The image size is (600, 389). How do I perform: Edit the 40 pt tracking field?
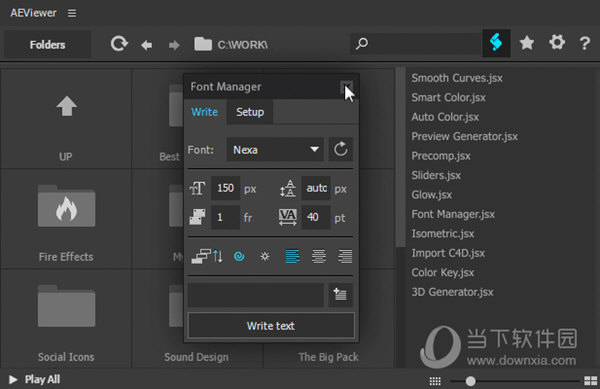click(316, 217)
